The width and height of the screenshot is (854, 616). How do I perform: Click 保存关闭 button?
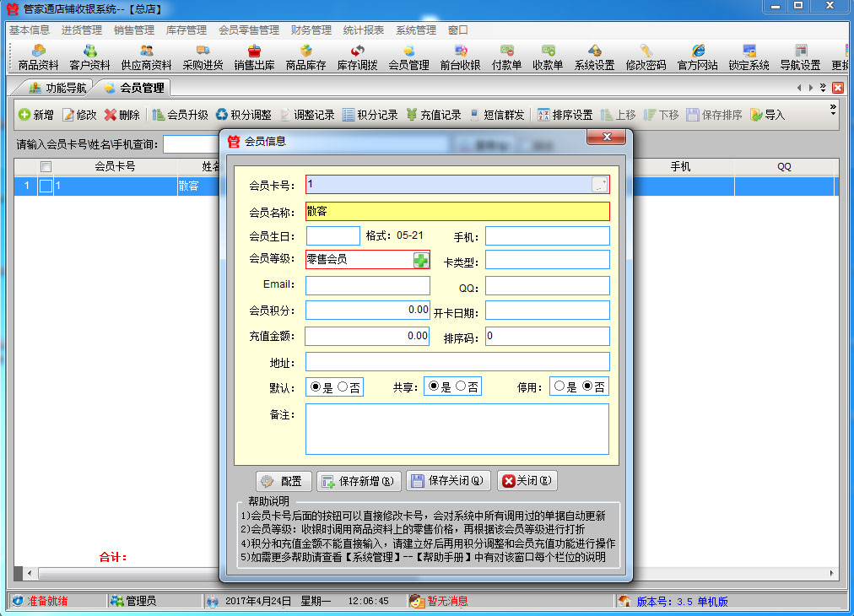point(448,481)
